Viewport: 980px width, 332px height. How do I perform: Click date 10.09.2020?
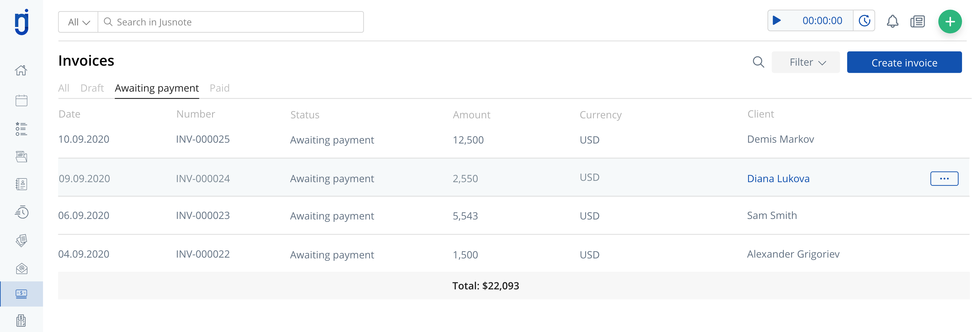click(x=84, y=139)
